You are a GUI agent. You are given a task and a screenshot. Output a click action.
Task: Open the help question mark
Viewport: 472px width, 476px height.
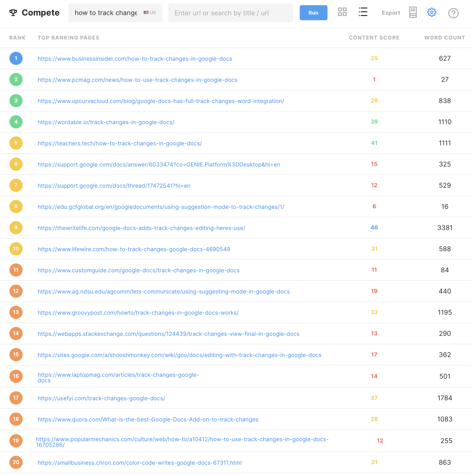point(453,13)
